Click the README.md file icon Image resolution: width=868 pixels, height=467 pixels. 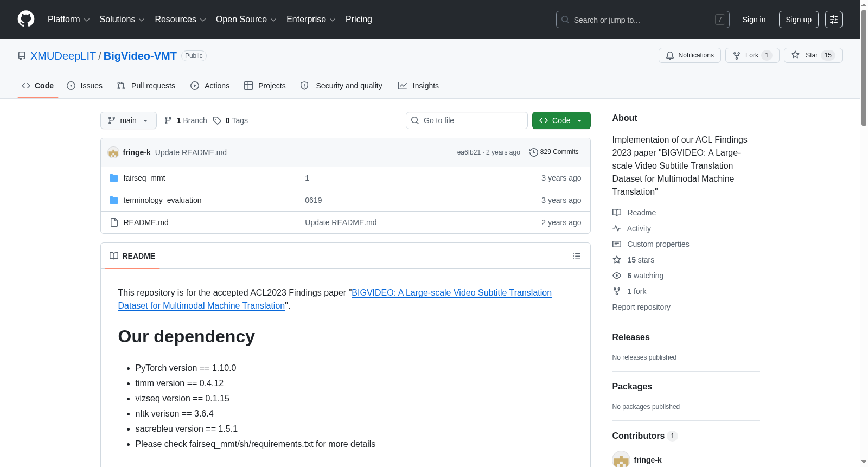(114, 222)
